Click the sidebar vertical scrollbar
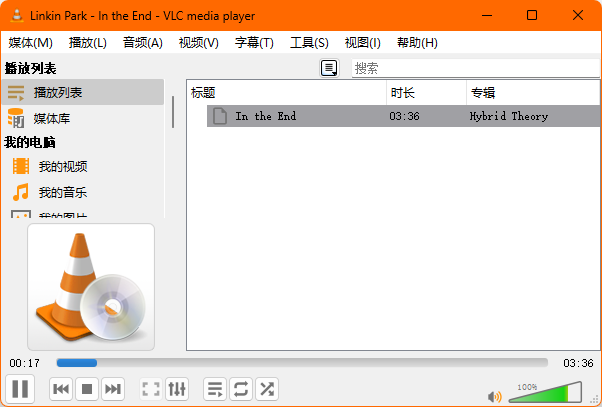The height and width of the screenshot is (407, 602). pos(173,112)
